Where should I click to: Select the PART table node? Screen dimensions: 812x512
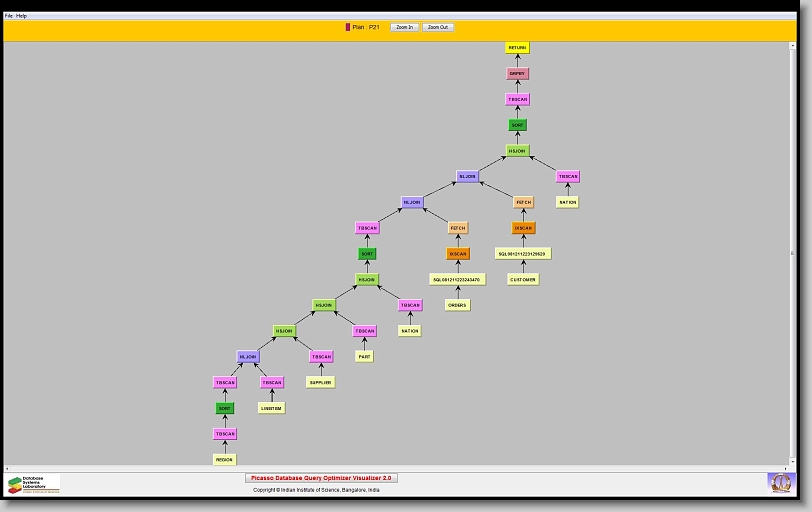[365, 356]
